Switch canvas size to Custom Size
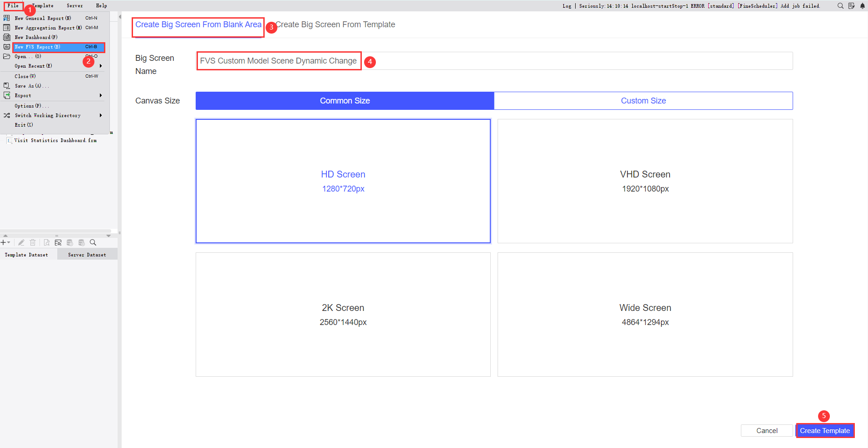Image resolution: width=868 pixels, height=448 pixels. coord(643,101)
